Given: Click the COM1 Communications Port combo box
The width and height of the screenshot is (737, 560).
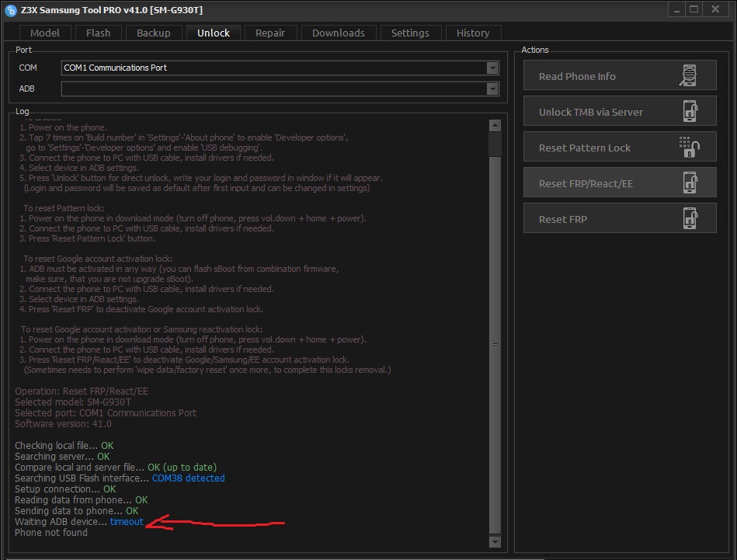Looking at the screenshot, I should click(280, 68).
